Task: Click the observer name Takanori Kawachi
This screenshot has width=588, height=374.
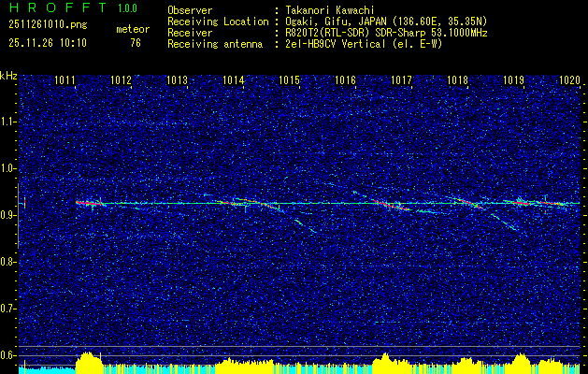Action: 330,10
